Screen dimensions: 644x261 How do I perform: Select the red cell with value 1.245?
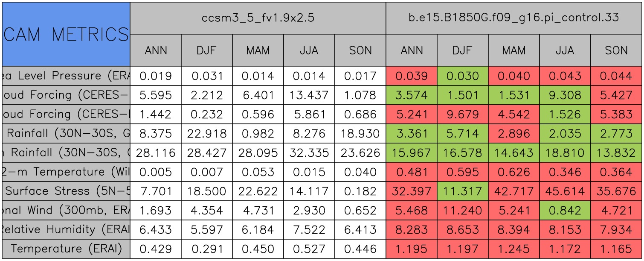click(514, 249)
